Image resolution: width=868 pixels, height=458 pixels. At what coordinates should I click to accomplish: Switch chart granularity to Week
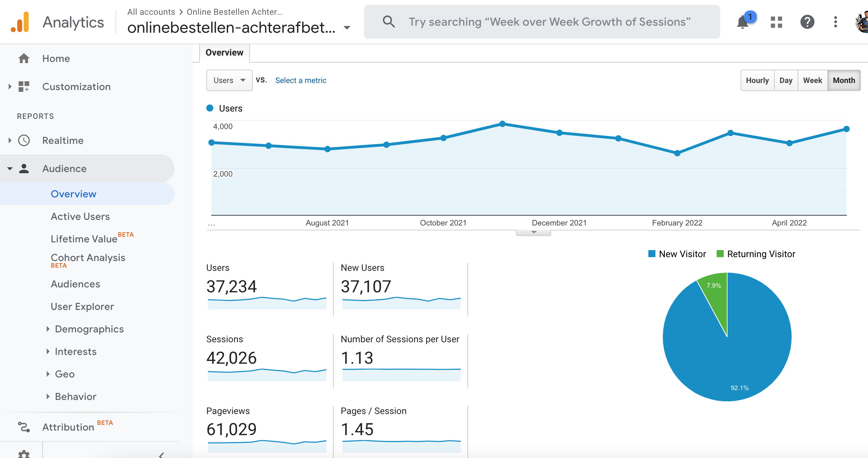point(812,80)
